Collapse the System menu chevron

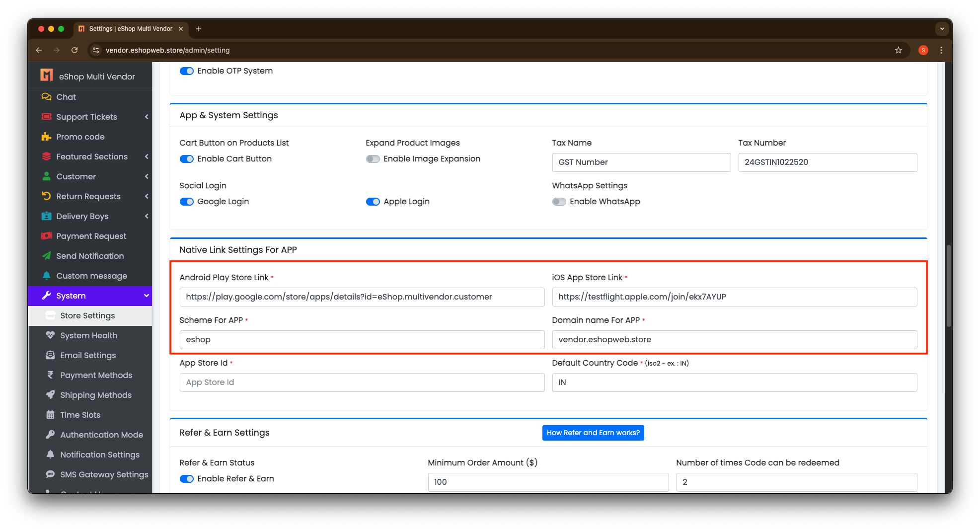(x=147, y=296)
